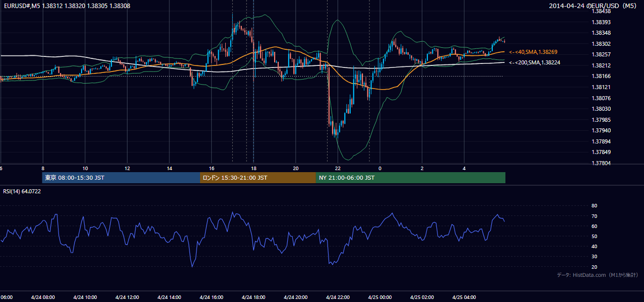Click price level 1.37985 on axis
This screenshot has width=644, height=302.
pos(601,120)
